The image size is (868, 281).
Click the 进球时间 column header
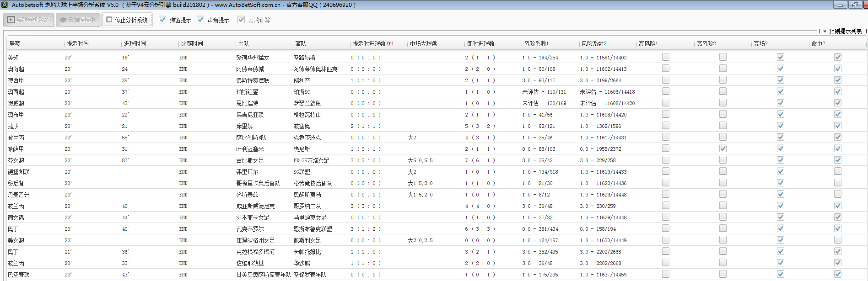tap(135, 43)
